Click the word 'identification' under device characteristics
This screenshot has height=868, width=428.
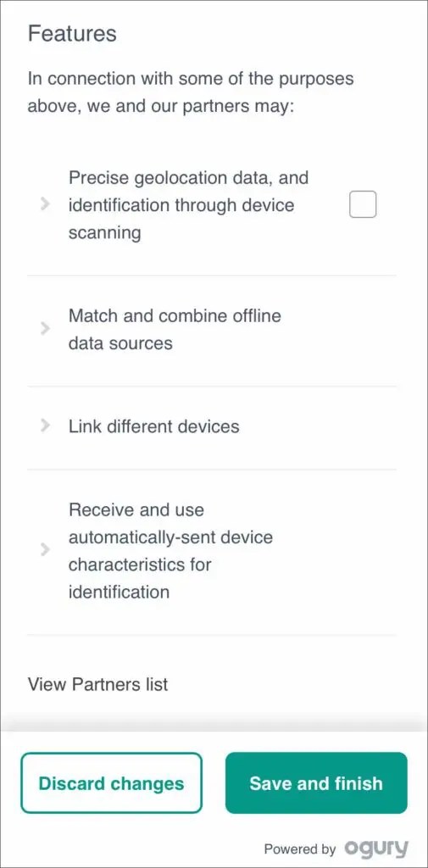click(119, 593)
